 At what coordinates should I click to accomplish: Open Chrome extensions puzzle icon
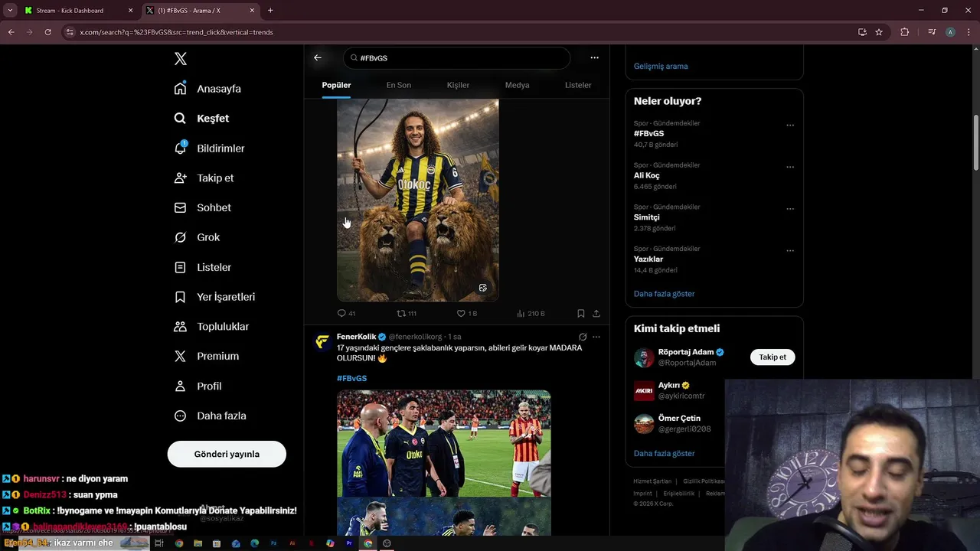tap(904, 32)
